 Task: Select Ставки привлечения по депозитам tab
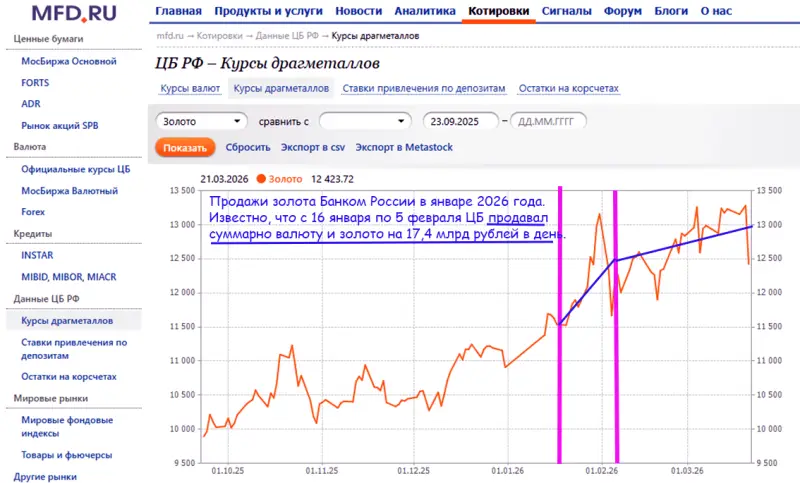(424, 88)
